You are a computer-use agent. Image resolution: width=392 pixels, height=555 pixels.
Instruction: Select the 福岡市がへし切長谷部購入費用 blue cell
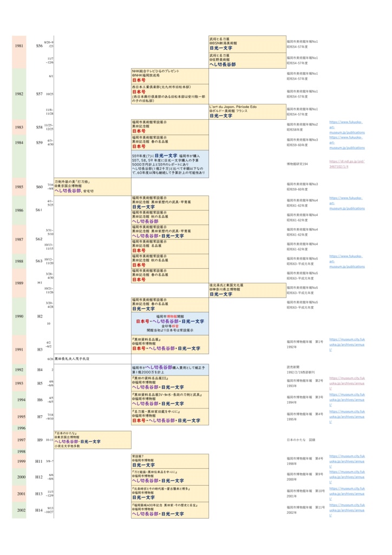pos(169,370)
